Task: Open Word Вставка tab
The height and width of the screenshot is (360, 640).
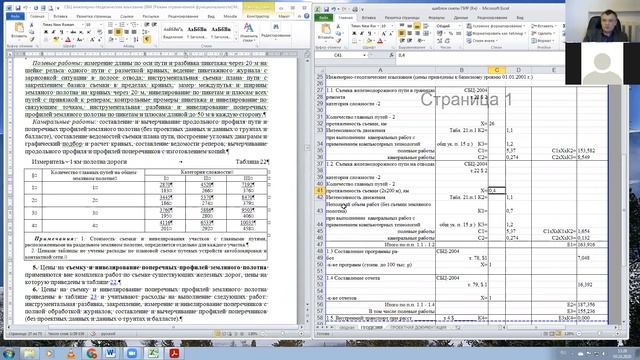Action: point(60,16)
